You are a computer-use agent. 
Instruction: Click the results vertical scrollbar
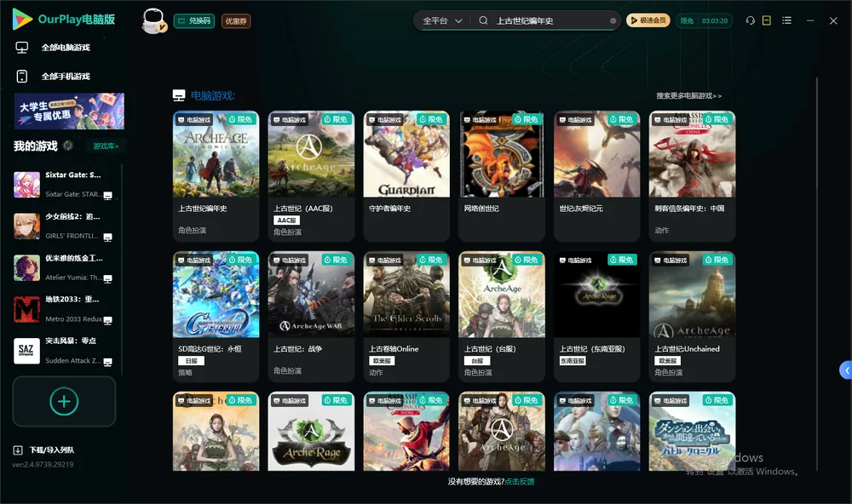point(816,274)
